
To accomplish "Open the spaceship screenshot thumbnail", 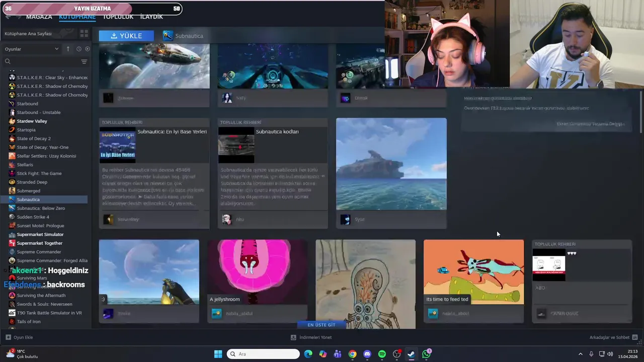I will [154, 66].
